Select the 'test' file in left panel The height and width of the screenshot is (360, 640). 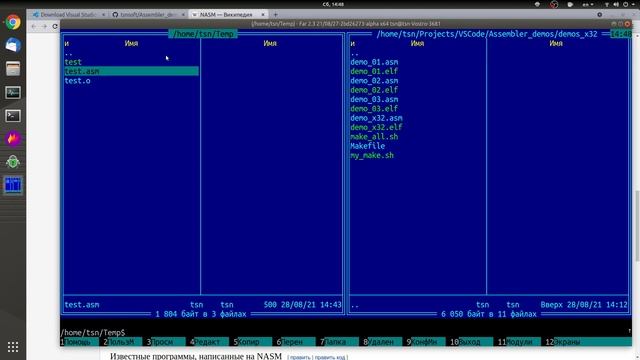(73, 62)
